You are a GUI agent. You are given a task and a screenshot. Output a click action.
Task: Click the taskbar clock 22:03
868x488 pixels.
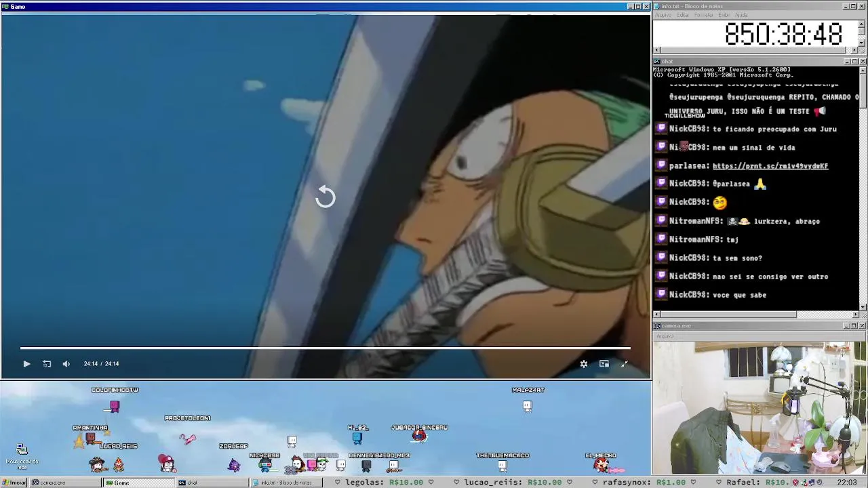point(847,483)
